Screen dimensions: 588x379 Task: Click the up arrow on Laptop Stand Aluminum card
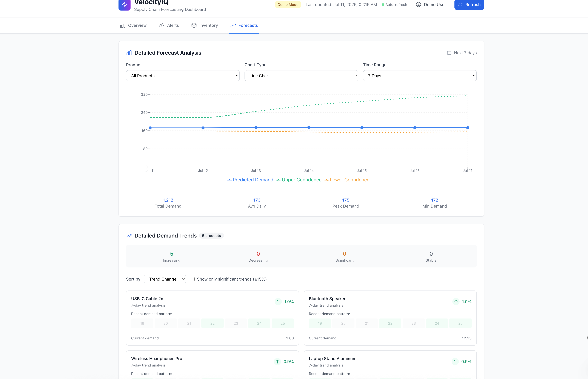tap(455, 362)
